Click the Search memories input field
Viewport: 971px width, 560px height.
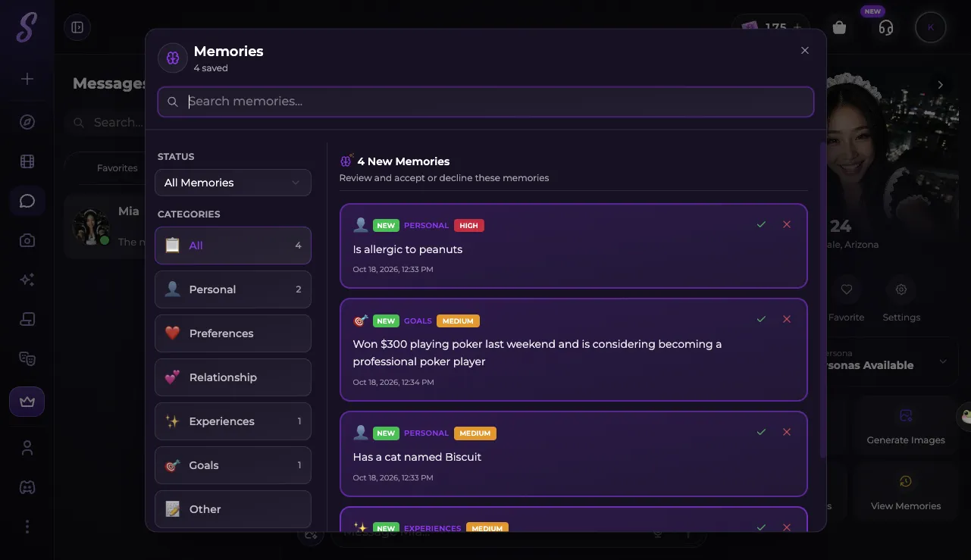click(x=486, y=102)
